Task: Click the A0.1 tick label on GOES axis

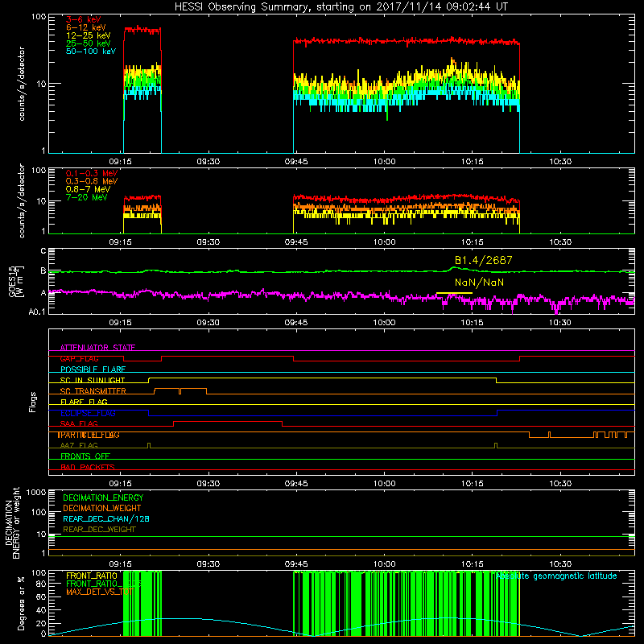Action: point(36,312)
